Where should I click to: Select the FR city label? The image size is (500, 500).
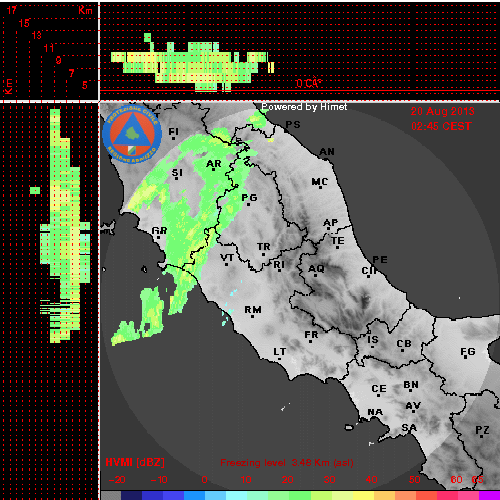point(311,335)
